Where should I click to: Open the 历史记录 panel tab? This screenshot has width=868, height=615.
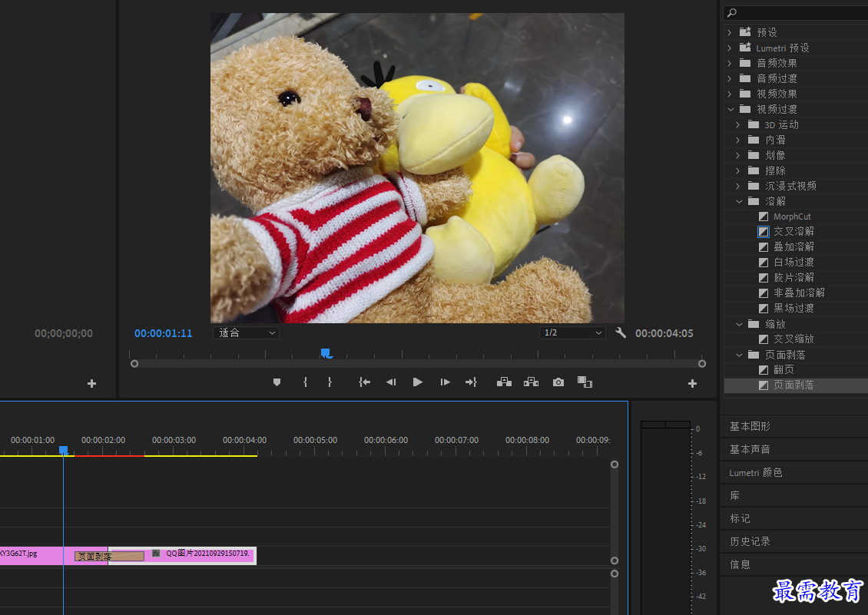(x=750, y=541)
